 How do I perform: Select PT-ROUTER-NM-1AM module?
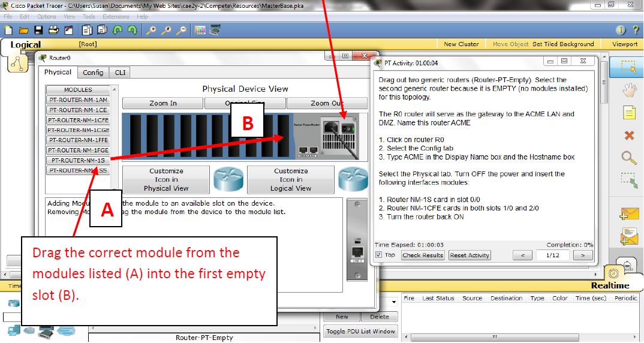[x=78, y=100]
